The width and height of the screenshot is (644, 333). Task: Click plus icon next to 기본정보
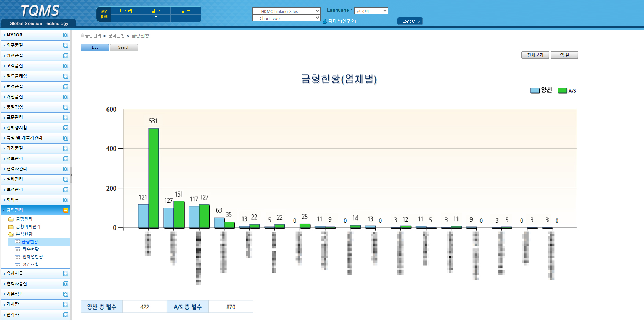click(66, 294)
